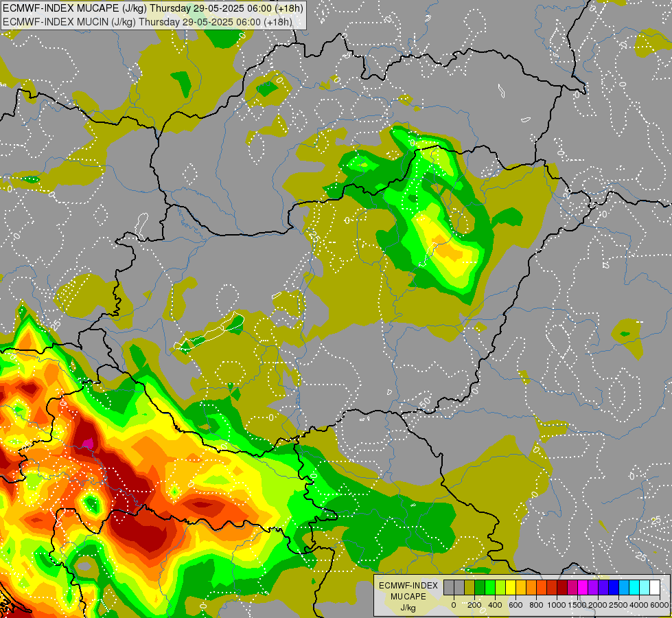Click the white swatch ending the legend
672x618 pixels.
tap(655, 587)
